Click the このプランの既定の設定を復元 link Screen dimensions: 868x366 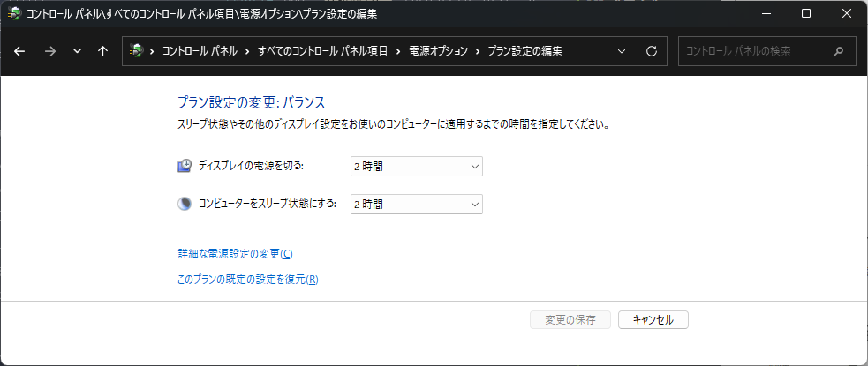coord(247,280)
